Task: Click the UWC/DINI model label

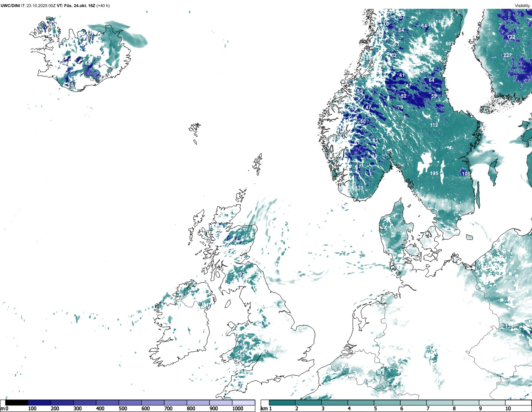Action: [10, 6]
